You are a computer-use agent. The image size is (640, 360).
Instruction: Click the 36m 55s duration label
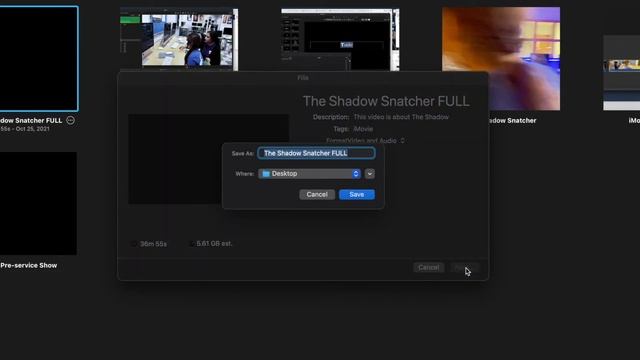click(153, 244)
